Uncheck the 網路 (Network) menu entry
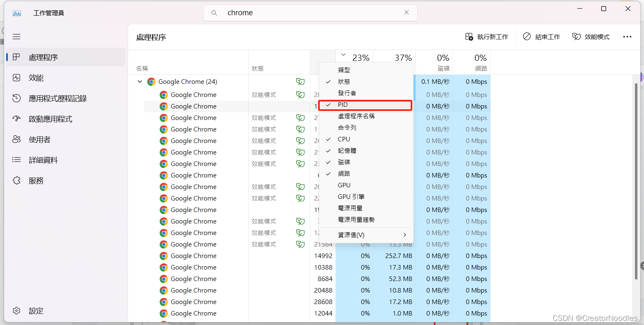The width and height of the screenshot is (644, 325). (x=366, y=174)
